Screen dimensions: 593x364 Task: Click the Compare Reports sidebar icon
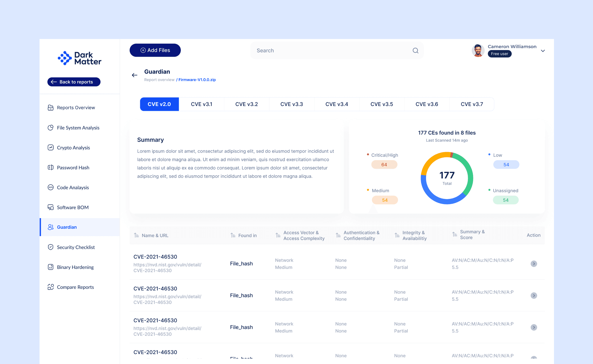(50, 287)
